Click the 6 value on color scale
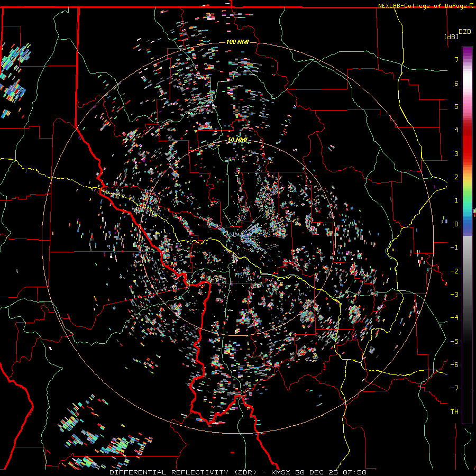 point(456,83)
